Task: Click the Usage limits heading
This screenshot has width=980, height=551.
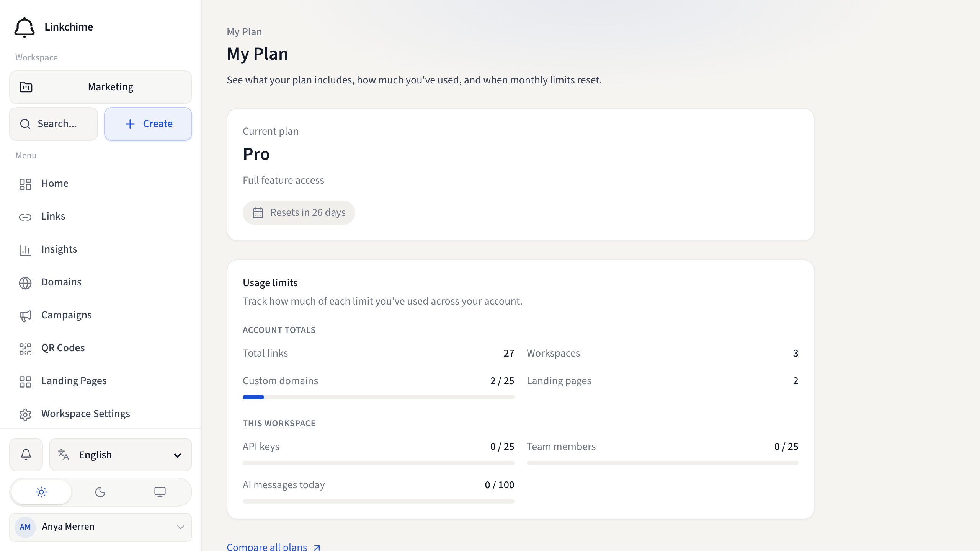Action: click(x=270, y=283)
